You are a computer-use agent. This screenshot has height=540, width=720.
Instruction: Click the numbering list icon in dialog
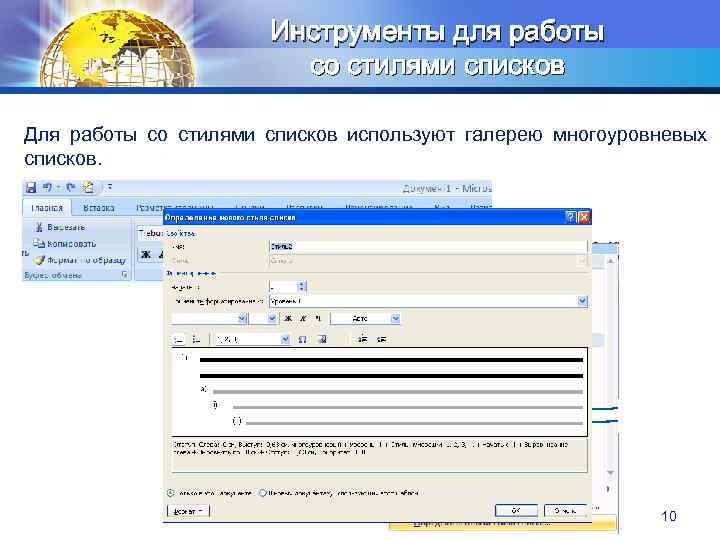(179, 340)
